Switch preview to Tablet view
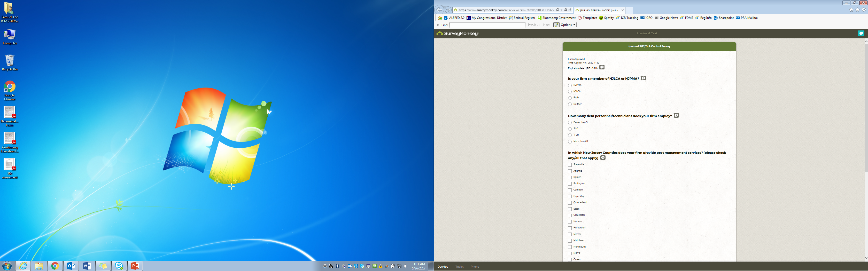The height and width of the screenshot is (271, 868). coord(460,267)
